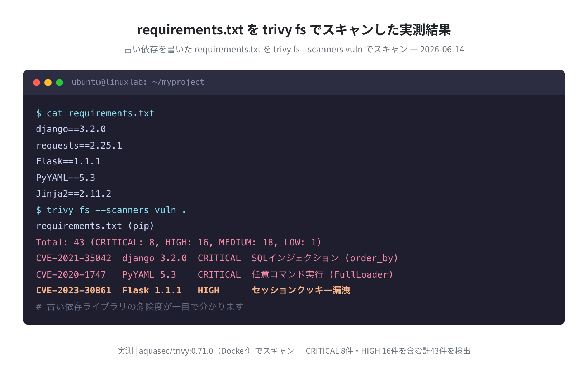This screenshot has width=588, height=371.
Task: Click the heading 'requirements.txt を trivy fs でスキャンした実測結果'
Action: (x=294, y=30)
